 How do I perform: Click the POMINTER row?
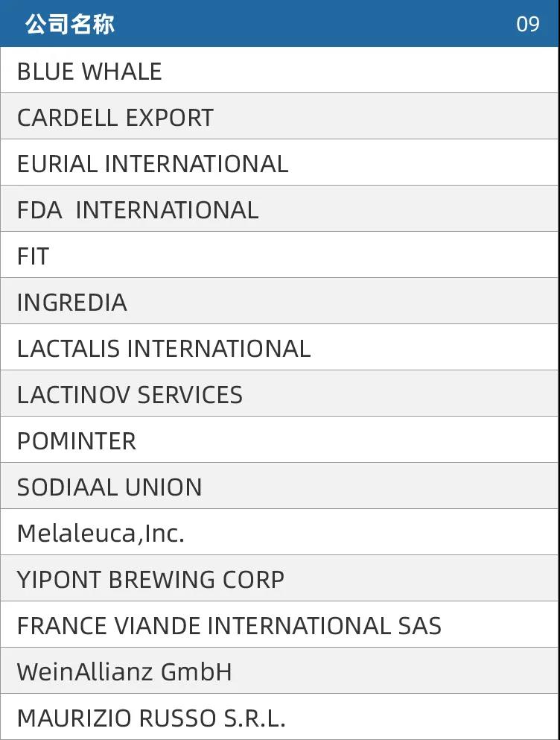tap(279, 440)
